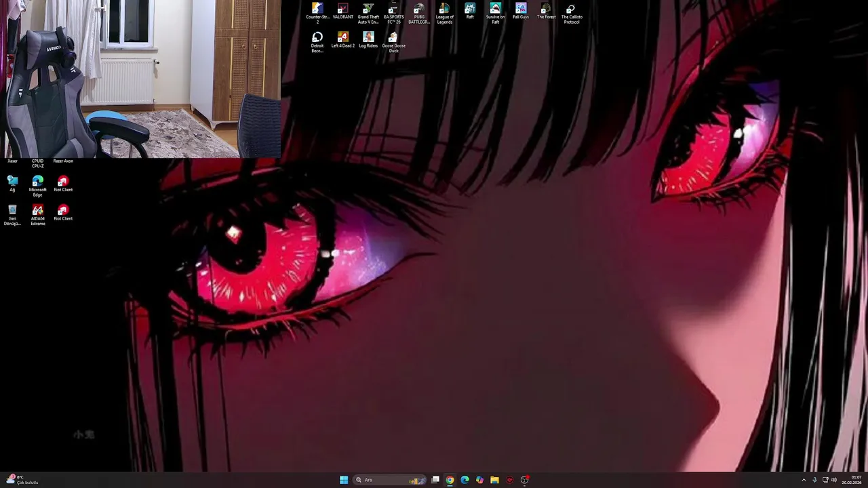Viewport: 868px width, 488px height.
Task: Click the Razer Axon desktop label
Action: pyautogui.click(x=63, y=161)
